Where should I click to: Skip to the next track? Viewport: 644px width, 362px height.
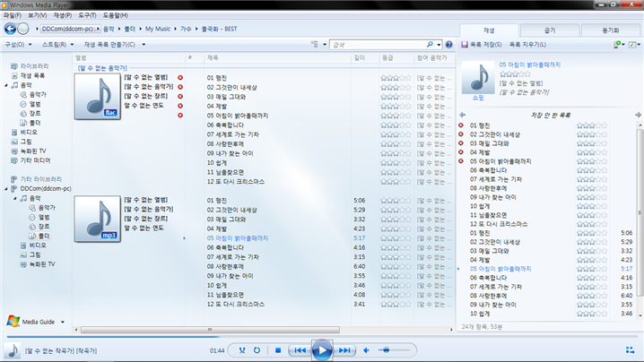pos(344,349)
